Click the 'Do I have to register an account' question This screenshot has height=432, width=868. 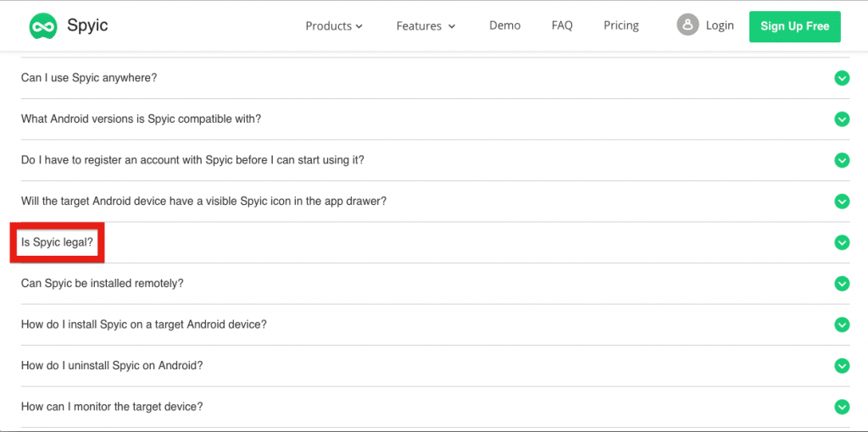click(x=192, y=160)
